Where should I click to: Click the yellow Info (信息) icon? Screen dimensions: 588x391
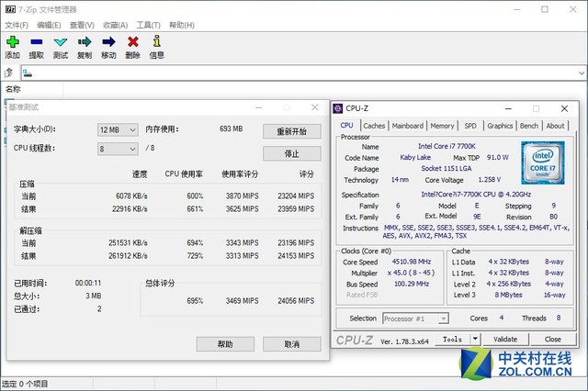click(x=157, y=42)
